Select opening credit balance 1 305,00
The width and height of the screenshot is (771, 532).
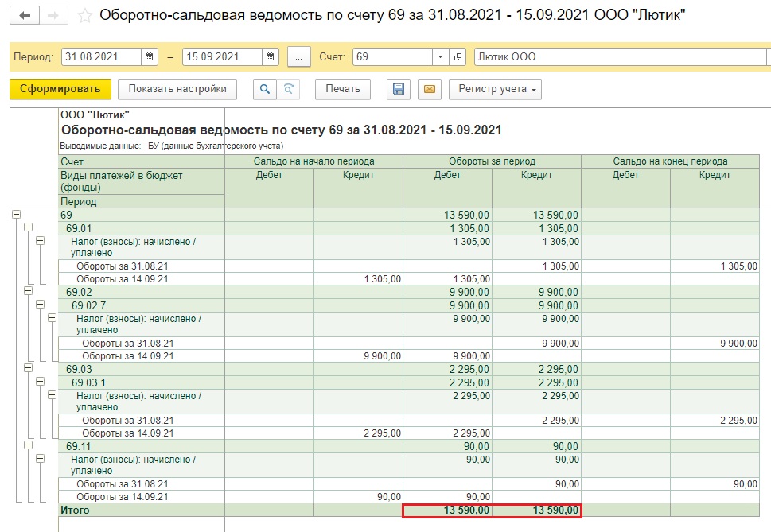[x=359, y=279]
